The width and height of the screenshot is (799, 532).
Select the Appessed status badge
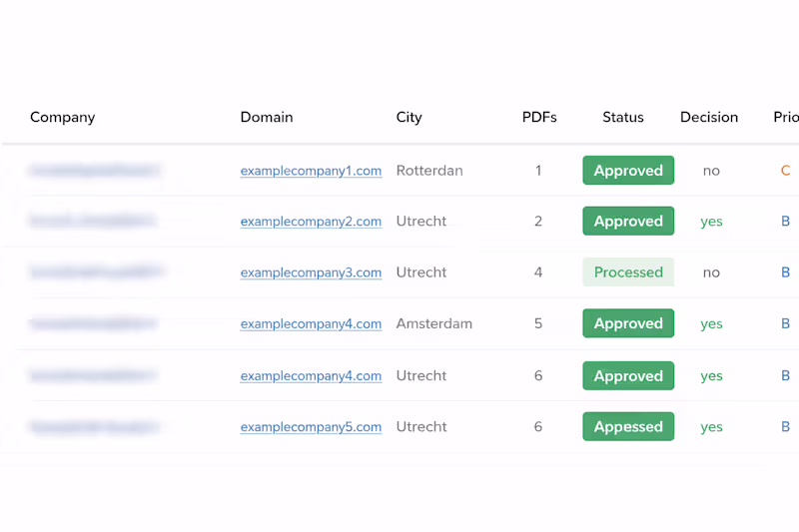(x=628, y=427)
